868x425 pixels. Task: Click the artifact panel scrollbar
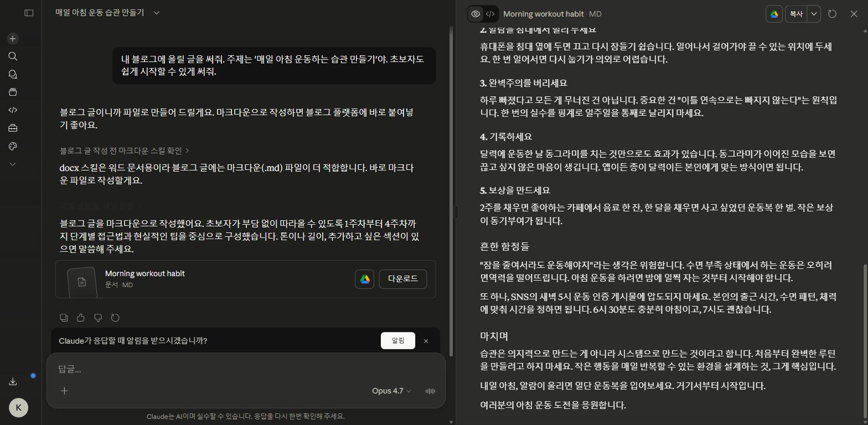[865, 340]
